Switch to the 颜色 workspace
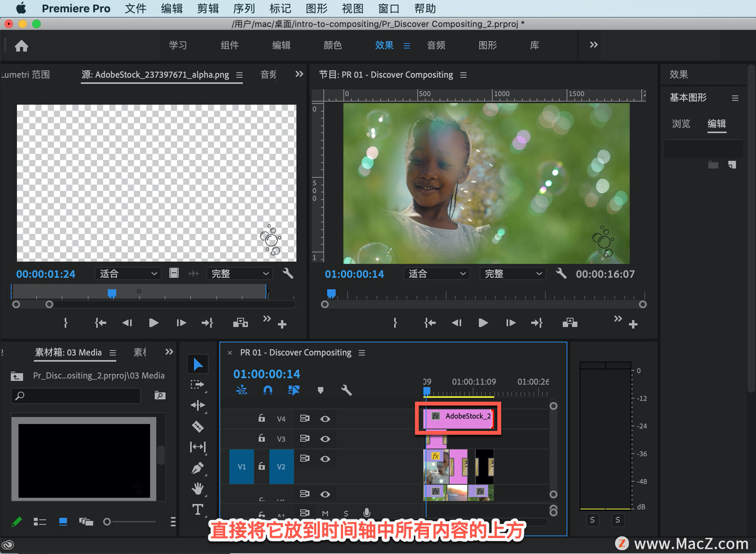756x554 pixels. 333,45
